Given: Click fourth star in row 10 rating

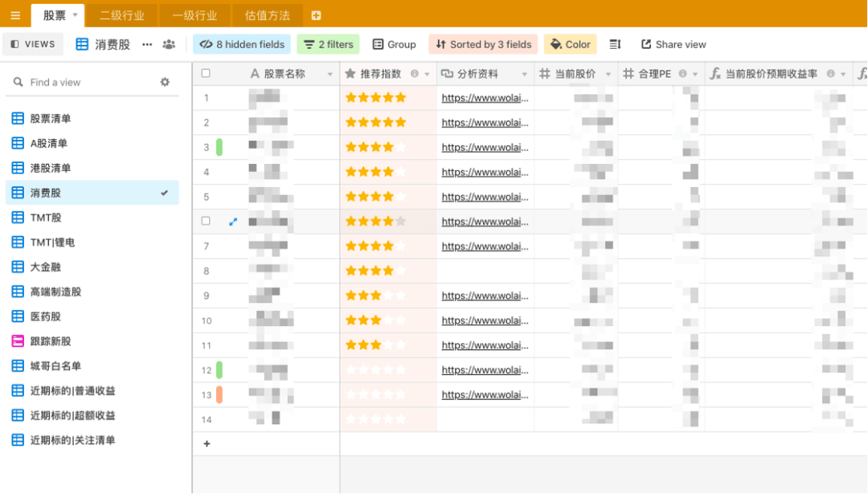Looking at the screenshot, I should coord(388,320).
